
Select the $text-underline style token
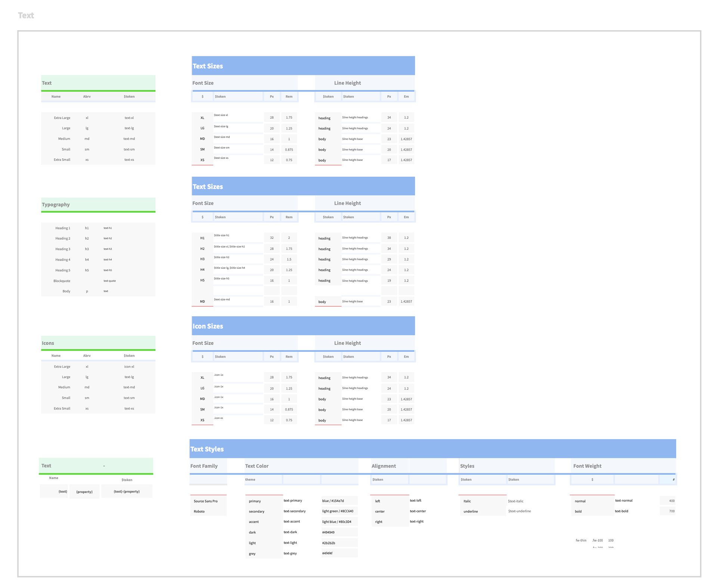pos(519,511)
